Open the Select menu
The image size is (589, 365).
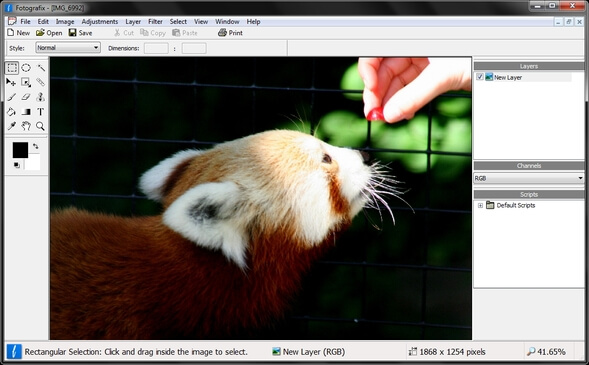(178, 21)
